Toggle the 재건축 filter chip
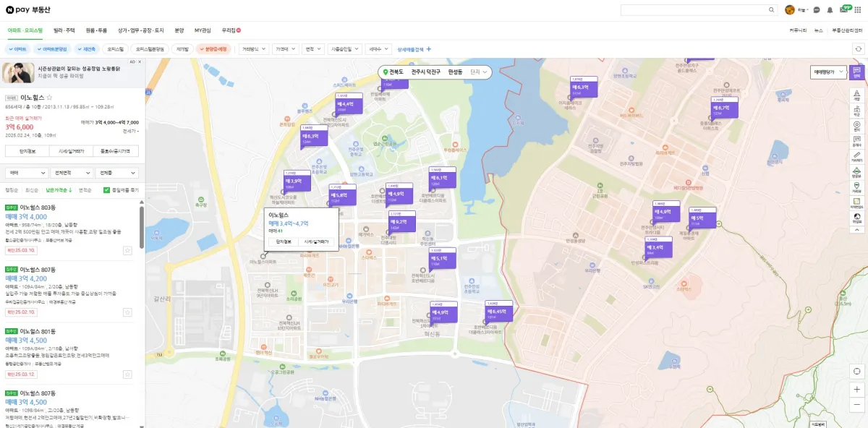This screenshot has width=868, height=428. (x=87, y=49)
